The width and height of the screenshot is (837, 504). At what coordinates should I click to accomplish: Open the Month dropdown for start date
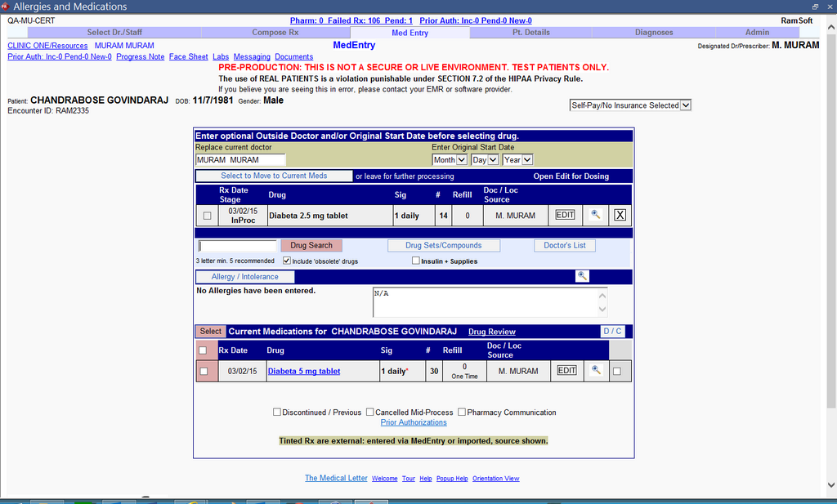450,160
